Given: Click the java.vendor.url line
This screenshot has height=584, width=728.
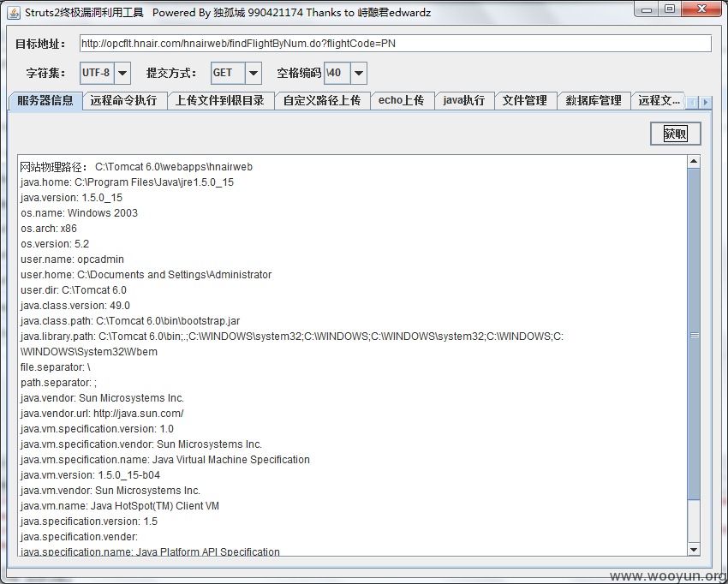Looking at the screenshot, I should 102,413.
